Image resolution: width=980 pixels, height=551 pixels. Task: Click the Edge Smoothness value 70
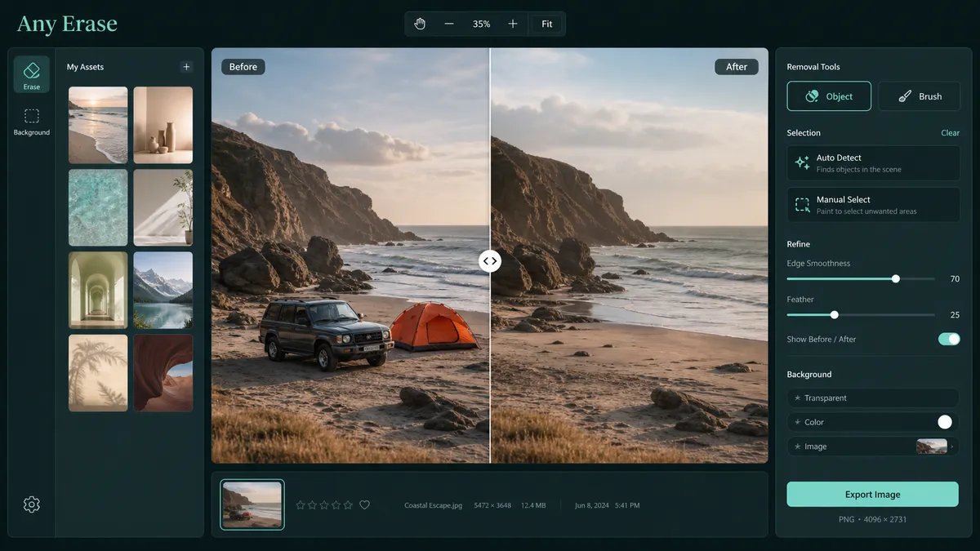(x=955, y=279)
